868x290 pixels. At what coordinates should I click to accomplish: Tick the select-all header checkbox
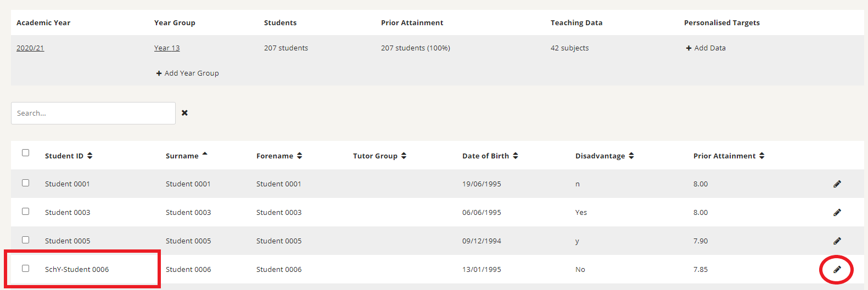click(x=25, y=153)
